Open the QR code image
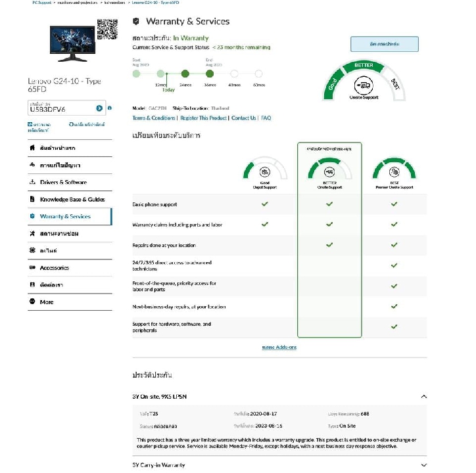Image resolution: width=476 pixels, height=473 pixels. (x=107, y=29)
